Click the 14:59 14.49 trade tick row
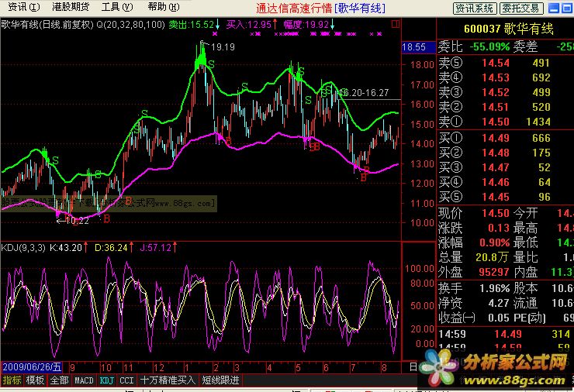Screen dimensions: 574x392 coord(505,334)
